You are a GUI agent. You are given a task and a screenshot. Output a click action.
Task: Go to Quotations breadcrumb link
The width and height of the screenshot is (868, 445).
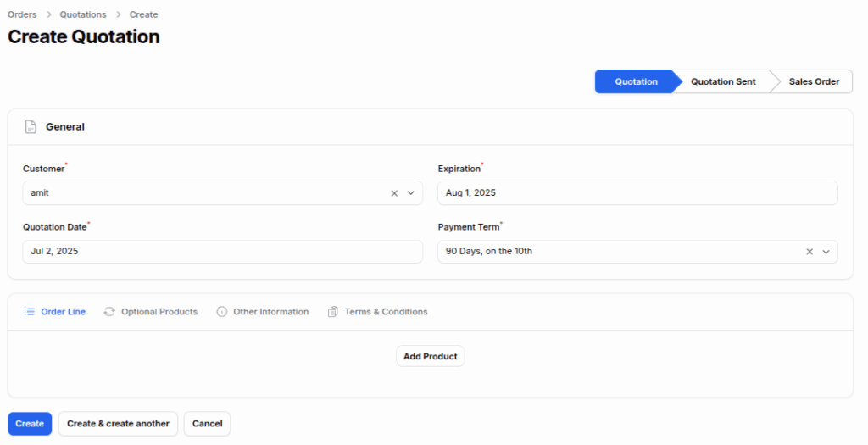pos(83,14)
